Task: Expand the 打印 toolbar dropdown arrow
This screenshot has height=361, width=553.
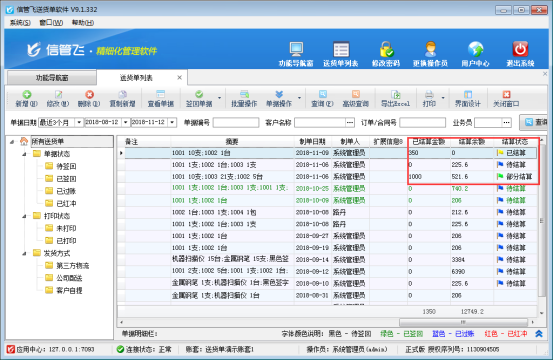Action: (443, 98)
